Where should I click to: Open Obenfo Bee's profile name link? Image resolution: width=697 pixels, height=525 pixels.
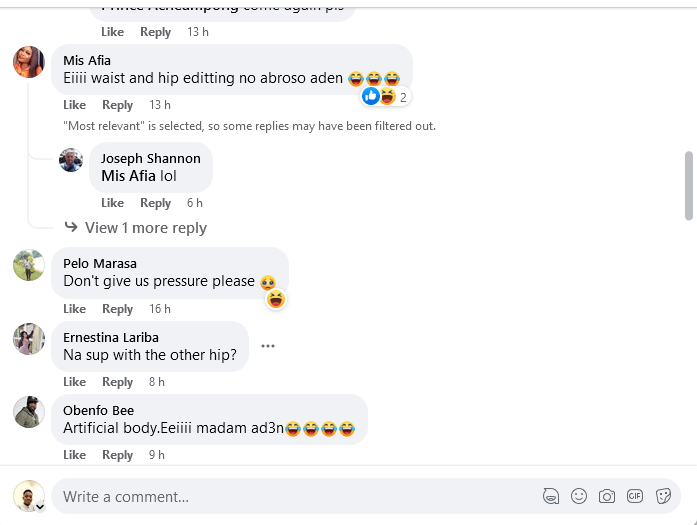pos(98,410)
